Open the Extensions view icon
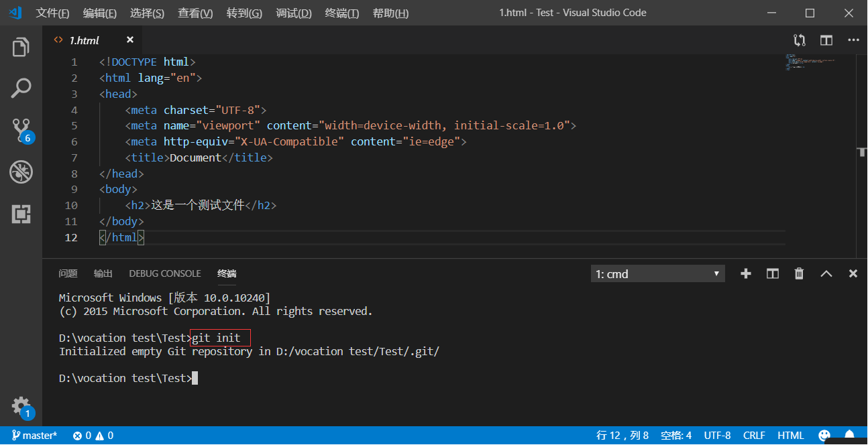 click(x=21, y=214)
